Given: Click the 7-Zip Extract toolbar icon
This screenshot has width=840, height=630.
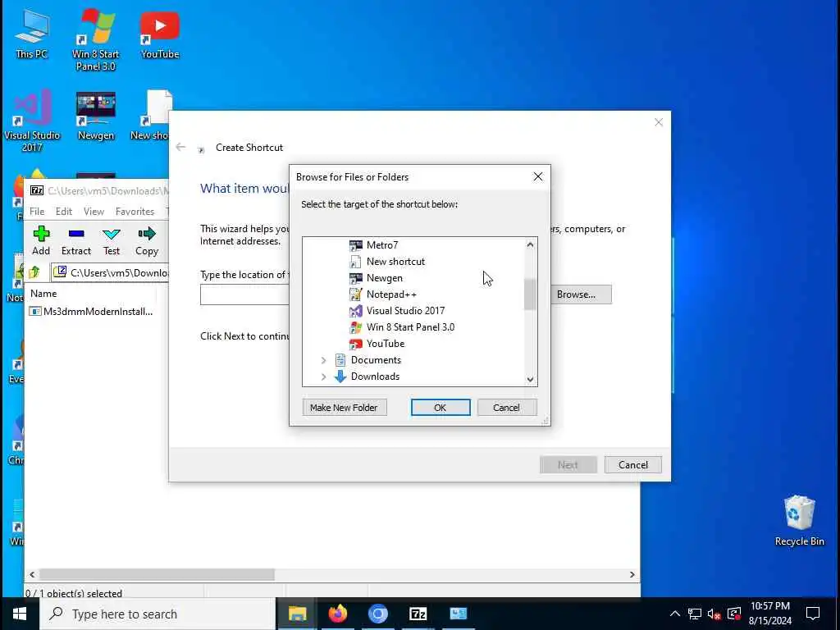Looking at the screenshot, I should click(76, 234).
